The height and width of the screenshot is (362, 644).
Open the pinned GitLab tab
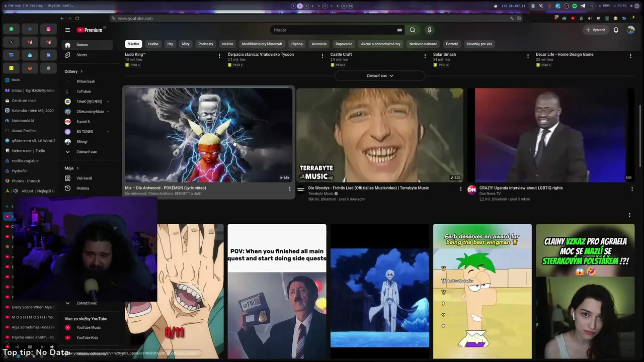(x=30, y=68)
